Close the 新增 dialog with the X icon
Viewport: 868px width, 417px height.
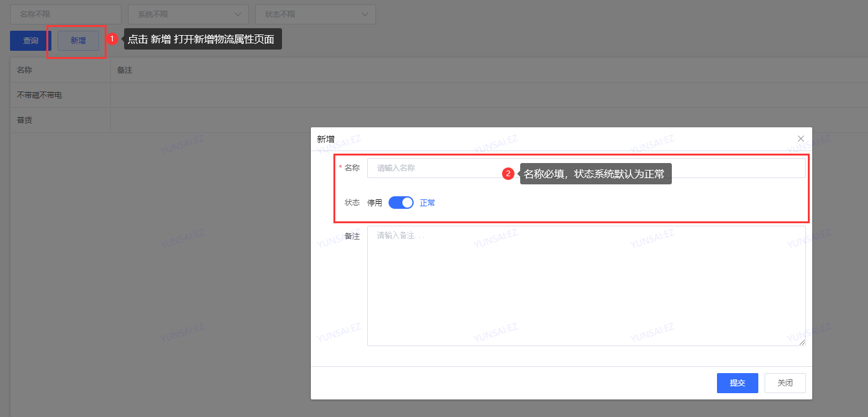[x=800, y=139]
